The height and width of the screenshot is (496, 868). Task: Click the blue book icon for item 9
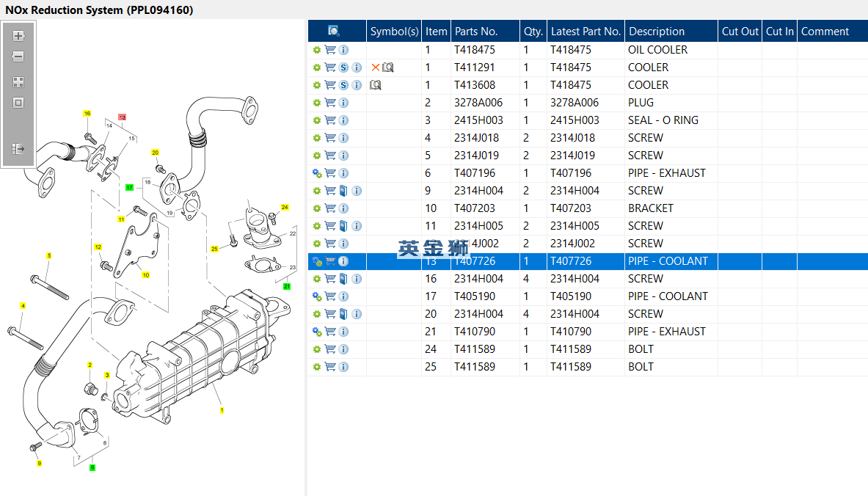(344, 191)
